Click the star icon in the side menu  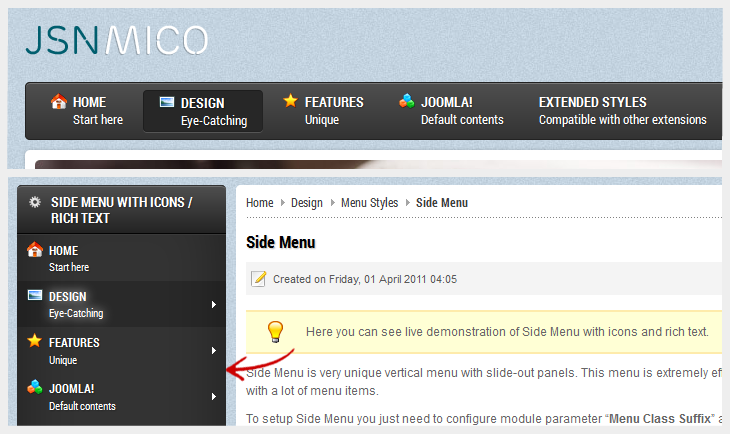tap(35, 342)
